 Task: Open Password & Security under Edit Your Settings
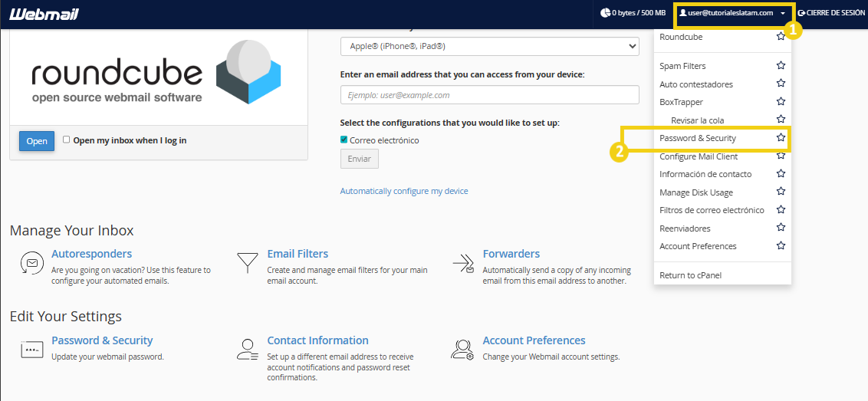pyautogui.click(x=102, y=340)
